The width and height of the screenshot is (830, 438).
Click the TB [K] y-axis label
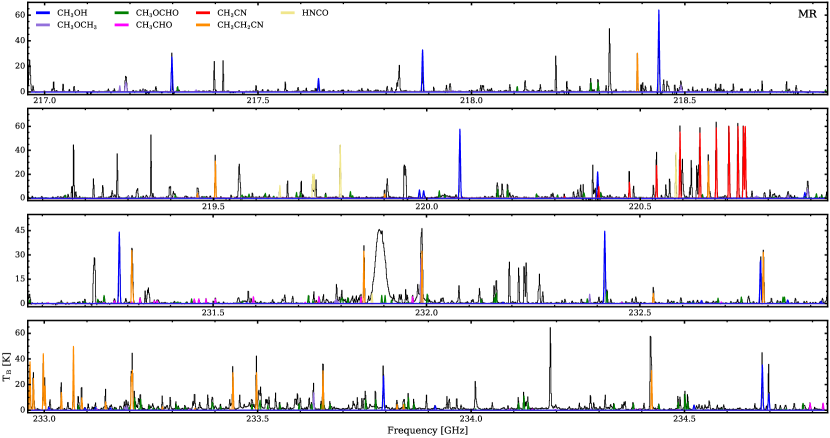(x=7, y=369)
